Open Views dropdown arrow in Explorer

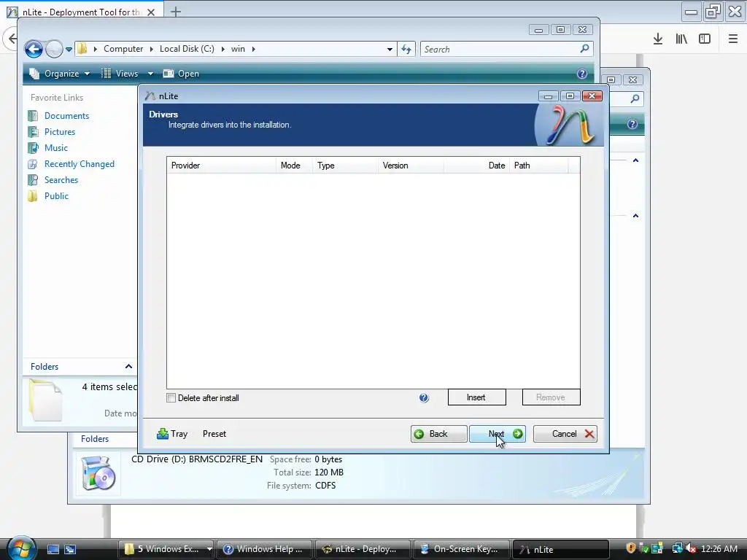tap(150, 74)
